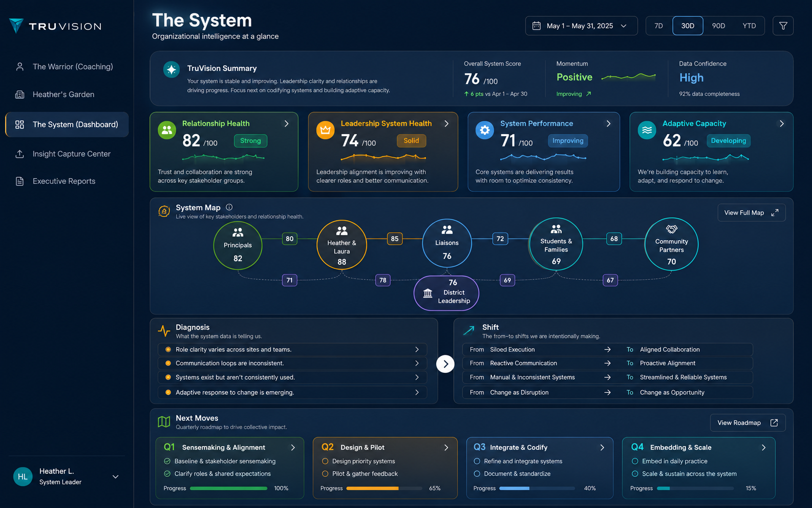This screenshot has height=508, width=812.
Task: Expand the Leadership System Health card chevron
Action: (446, 123)
